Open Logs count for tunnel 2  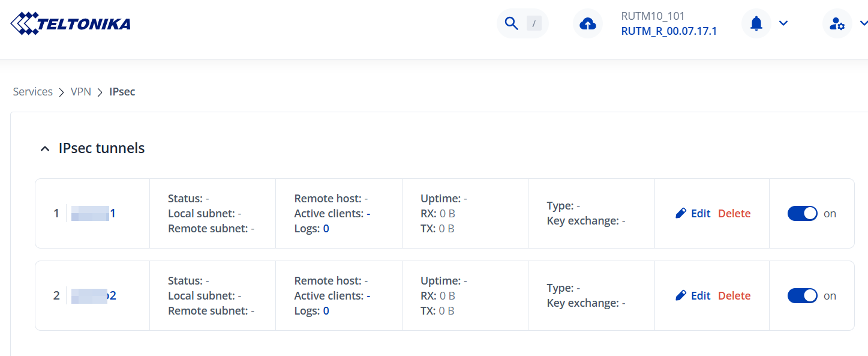(326, 310)
